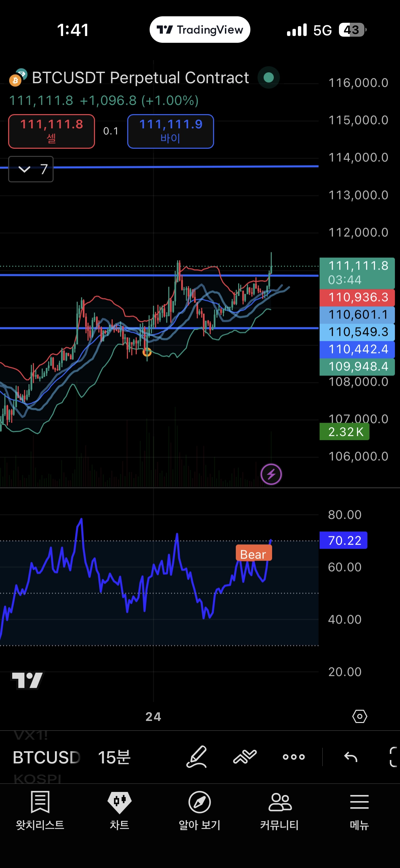The image size is (400, 868).
Task: Tap the 2.32K volume label
Action: tap(344, 432)
